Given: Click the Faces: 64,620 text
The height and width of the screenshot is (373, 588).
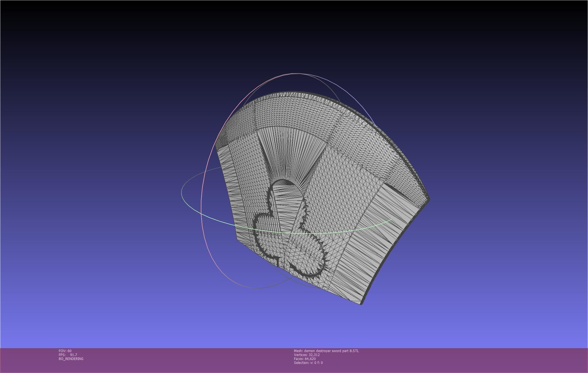Looking at the screenshot, I should tap(305, 359).
